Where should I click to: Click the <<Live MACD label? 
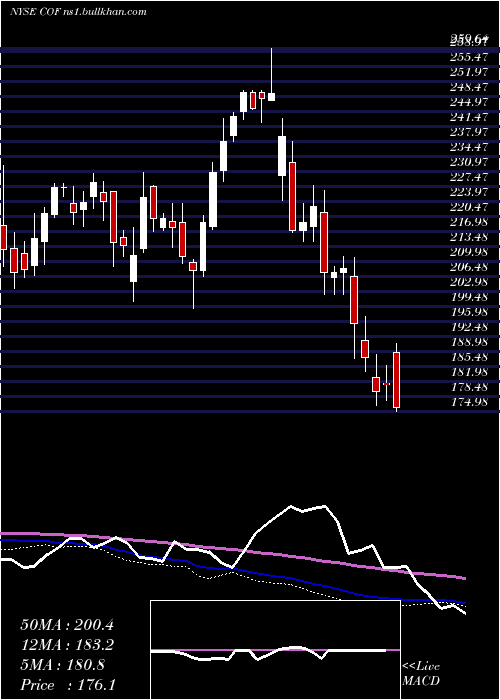pos(421,674)
